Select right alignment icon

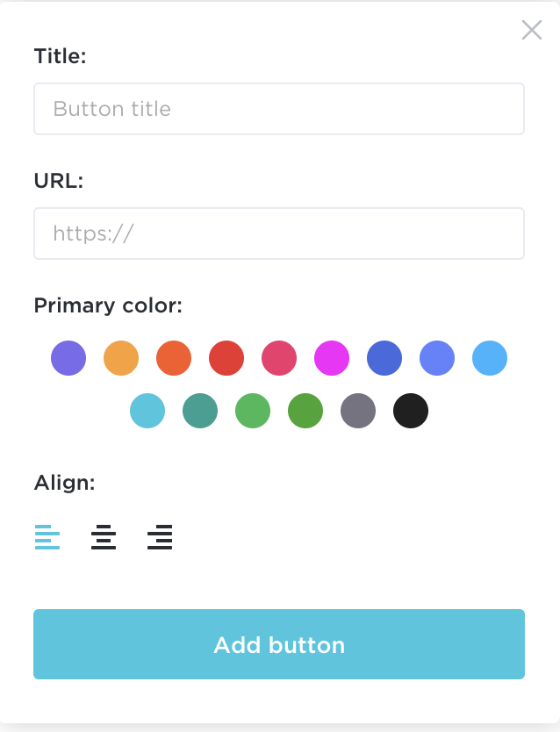pos(160,537)
